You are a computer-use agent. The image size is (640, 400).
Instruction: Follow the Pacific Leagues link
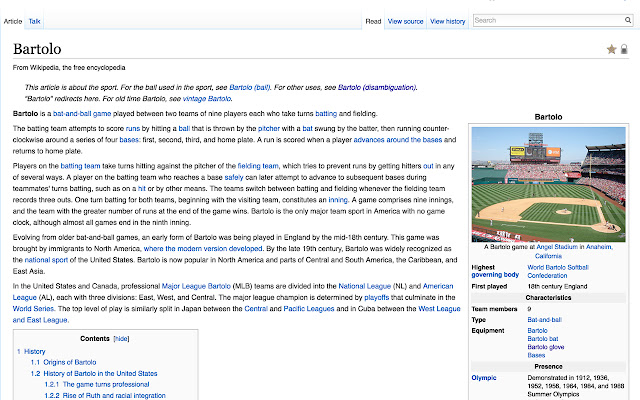tap(309, 309)
